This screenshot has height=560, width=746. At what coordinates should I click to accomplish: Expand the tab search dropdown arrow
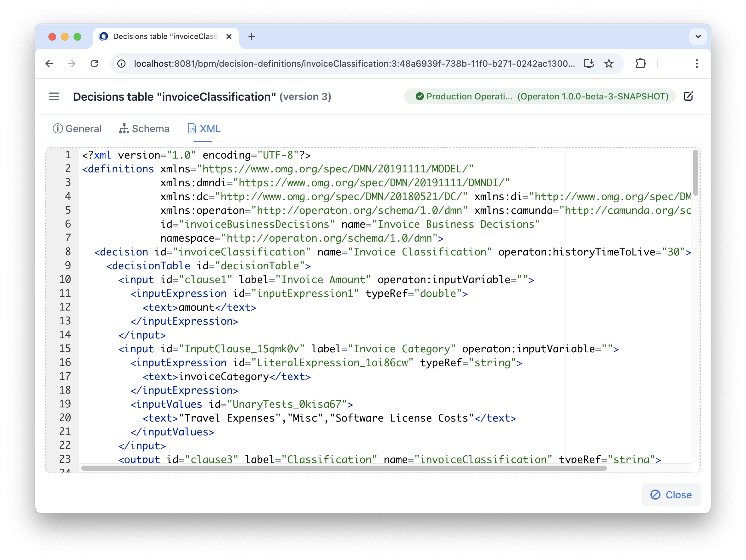click(x=698, y=36)
